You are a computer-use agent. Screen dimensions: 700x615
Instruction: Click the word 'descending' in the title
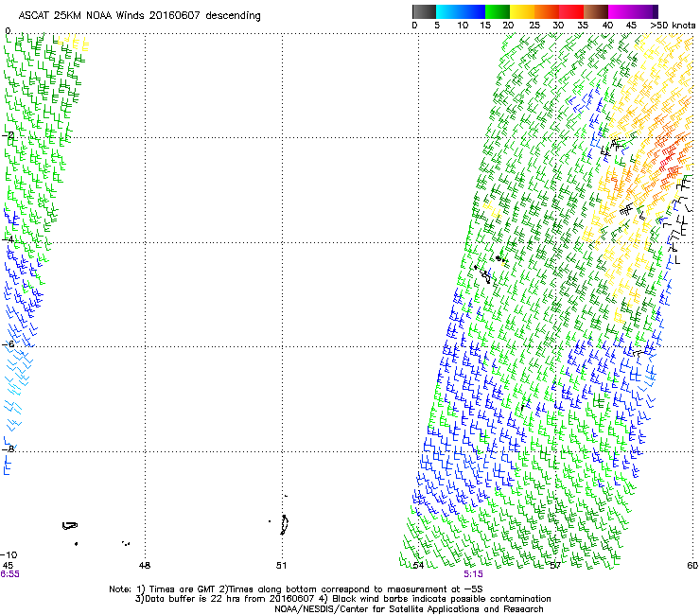233,16
